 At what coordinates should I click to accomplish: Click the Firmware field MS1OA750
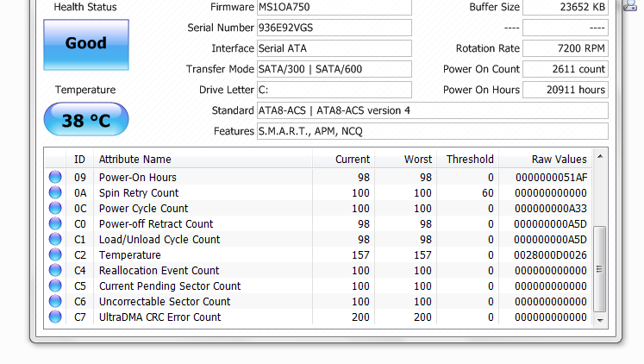pos(335,7)
